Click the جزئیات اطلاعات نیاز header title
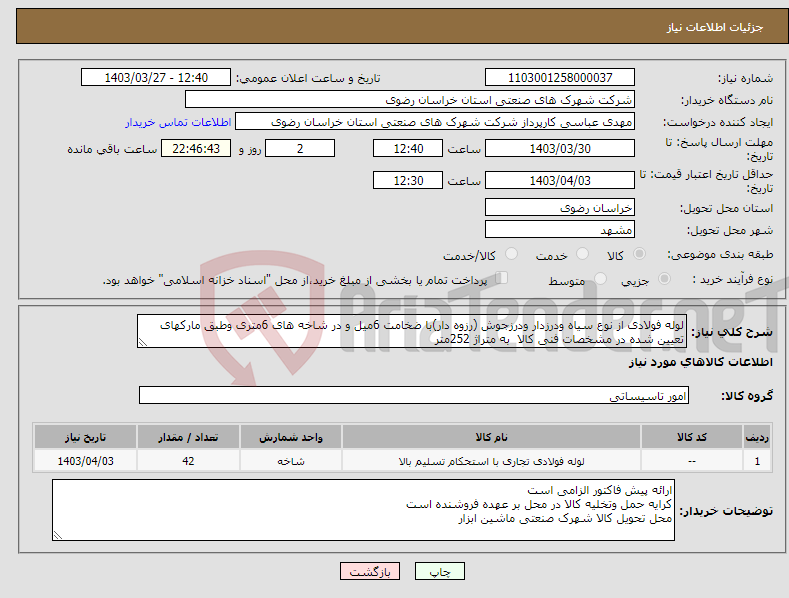Viewport: 789px width, 598px height. click(x=715, y=27)
